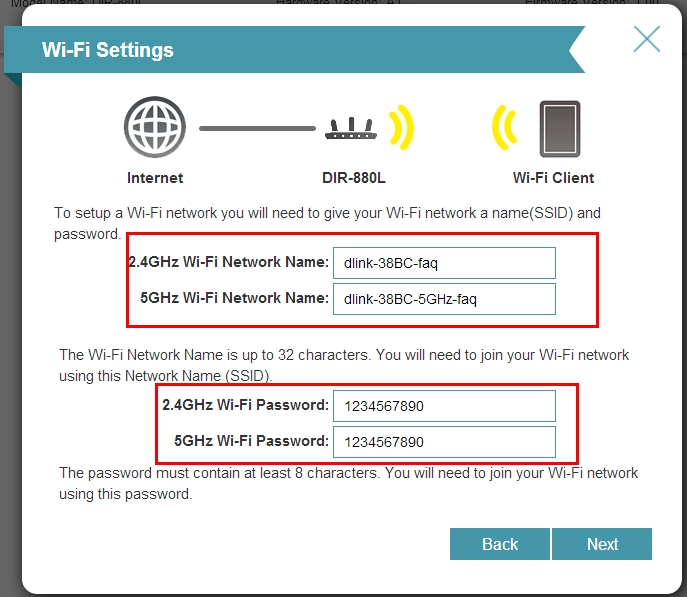Click the "Internet" label under the globe
The width and height of the screenshot is (687, 597).
(155, 178)
